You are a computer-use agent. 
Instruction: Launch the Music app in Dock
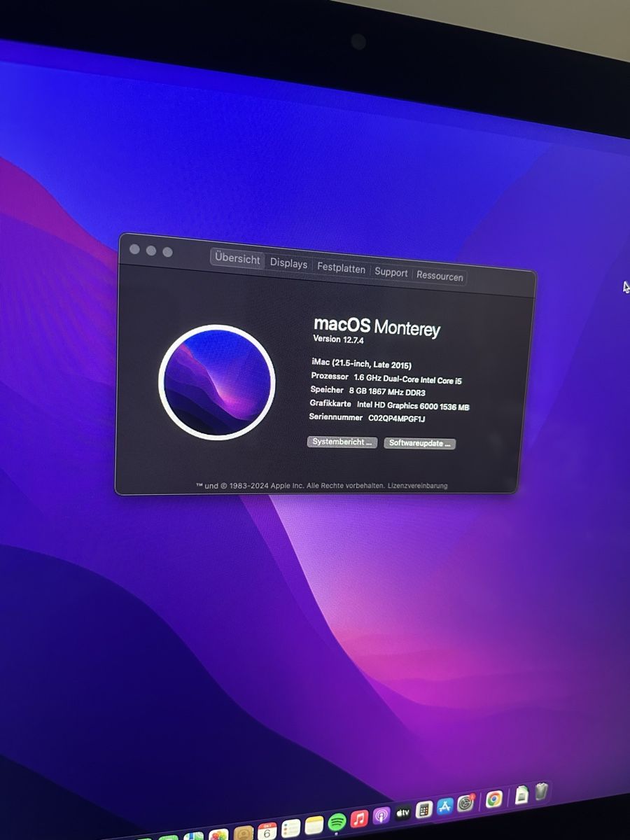(x=359, y=819)
